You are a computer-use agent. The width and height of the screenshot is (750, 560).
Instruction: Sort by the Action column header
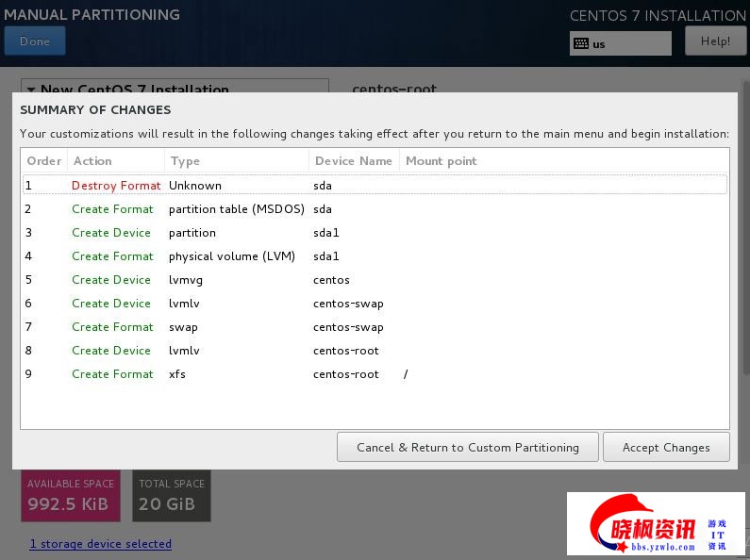115,161
